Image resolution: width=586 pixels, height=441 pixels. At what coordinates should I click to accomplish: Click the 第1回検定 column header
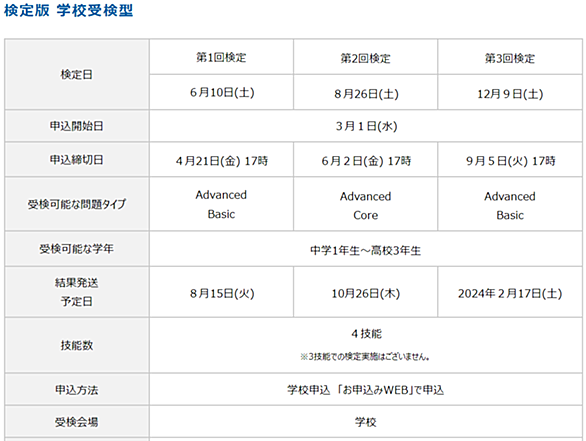tap(221, 58)
